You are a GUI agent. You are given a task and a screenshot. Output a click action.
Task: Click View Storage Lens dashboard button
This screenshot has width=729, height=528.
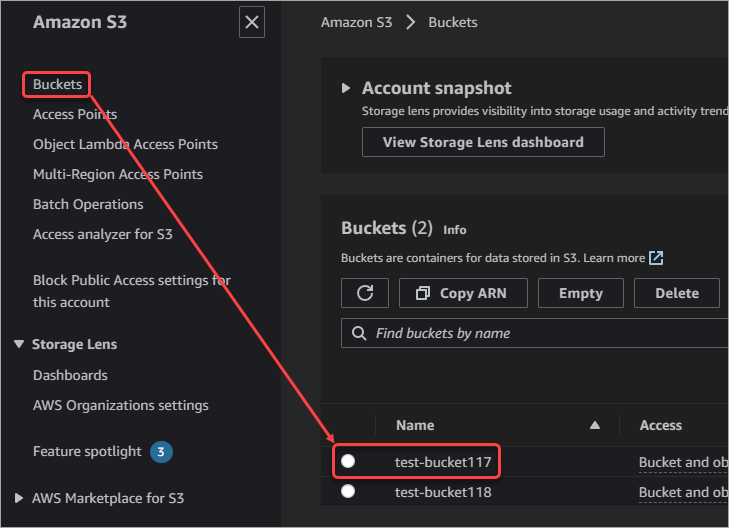tap(483, 142)
